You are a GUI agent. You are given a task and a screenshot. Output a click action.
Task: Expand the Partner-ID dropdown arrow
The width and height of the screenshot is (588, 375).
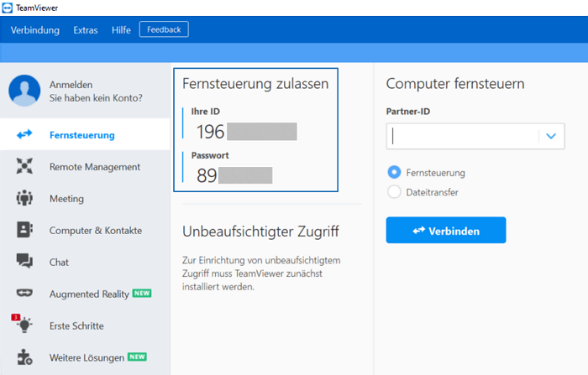coord(551,136)
